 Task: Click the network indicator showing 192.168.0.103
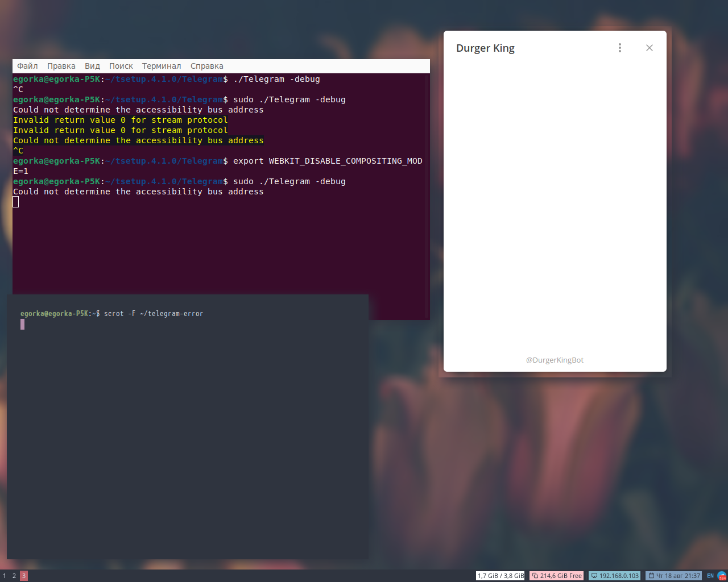pos(615,575)
